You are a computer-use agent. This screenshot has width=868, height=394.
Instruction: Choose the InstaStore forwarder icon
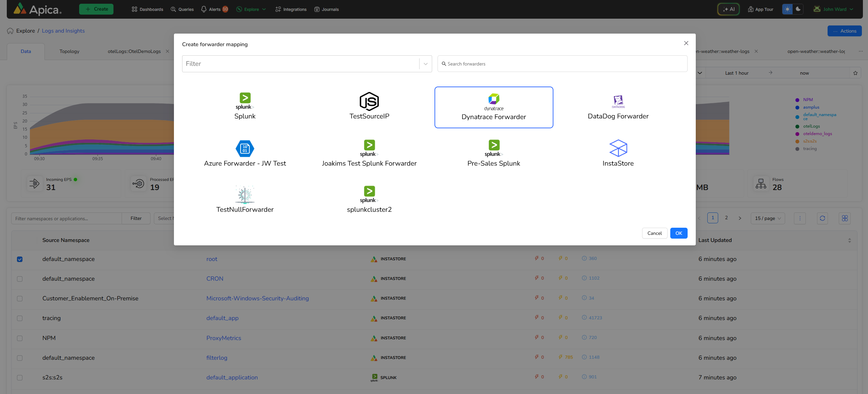(618, 148)
